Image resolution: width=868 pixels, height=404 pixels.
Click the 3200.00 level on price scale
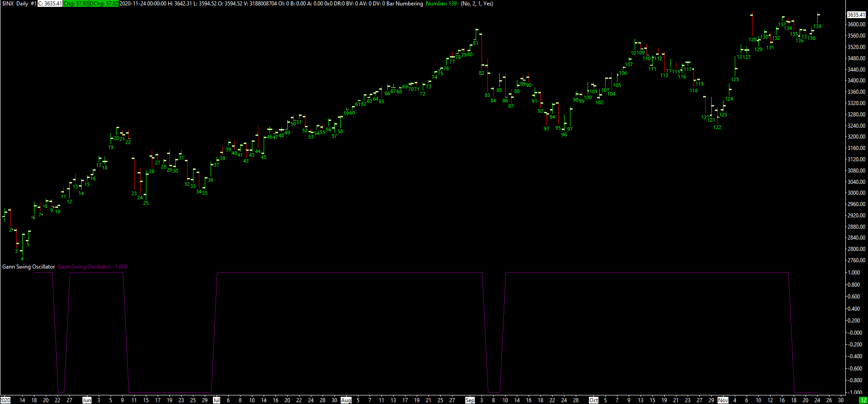click(856, 137)
